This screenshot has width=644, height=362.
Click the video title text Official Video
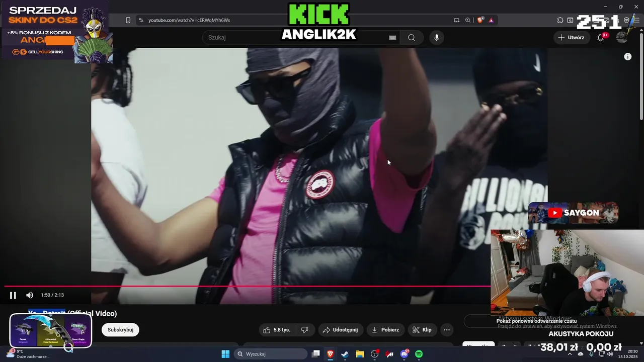(x=92, y=313)
